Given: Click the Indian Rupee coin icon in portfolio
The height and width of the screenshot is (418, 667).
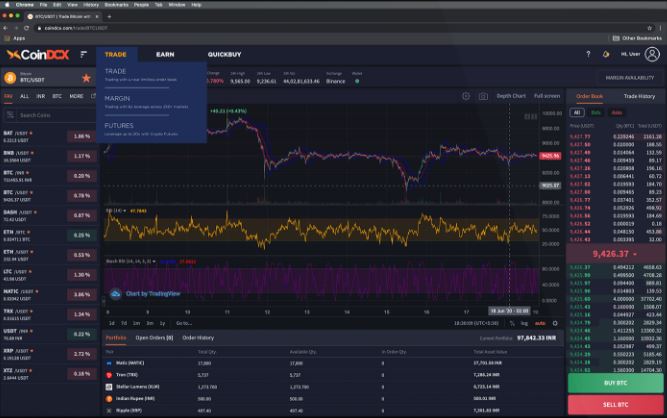Looking at the screenshot, I should [109, 399].
